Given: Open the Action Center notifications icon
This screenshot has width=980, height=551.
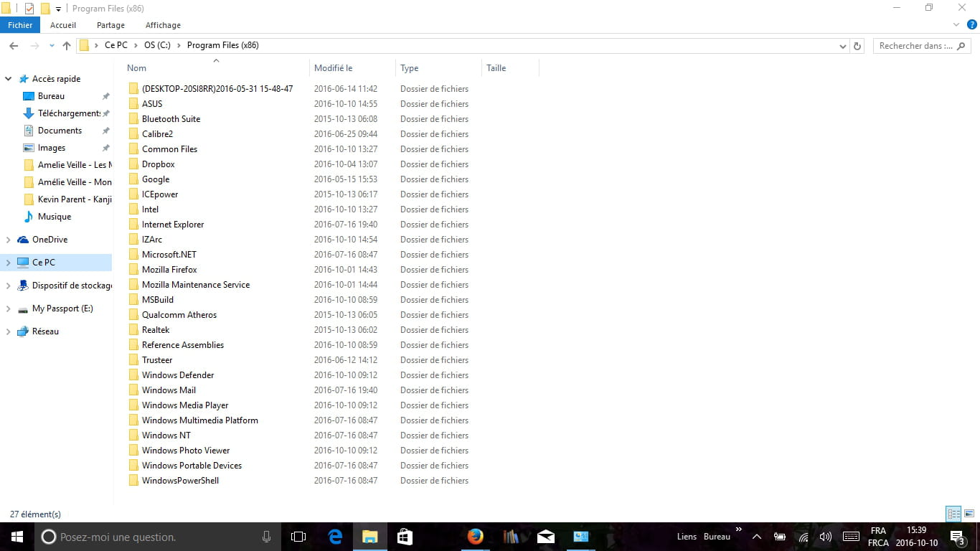Looking at the screenshot, I should pyautogui.click(x=957, y=537).
